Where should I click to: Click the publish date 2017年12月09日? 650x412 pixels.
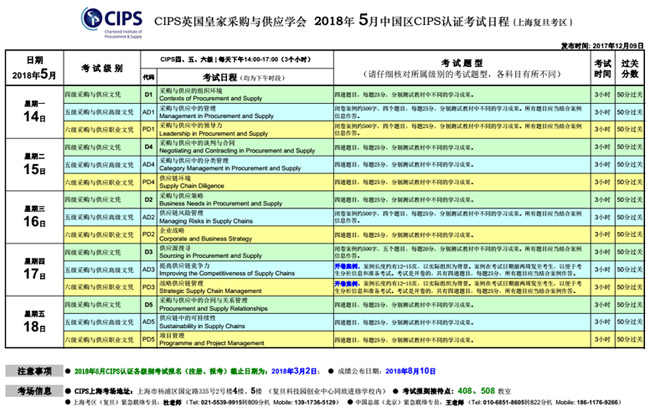tap(618, 46)
